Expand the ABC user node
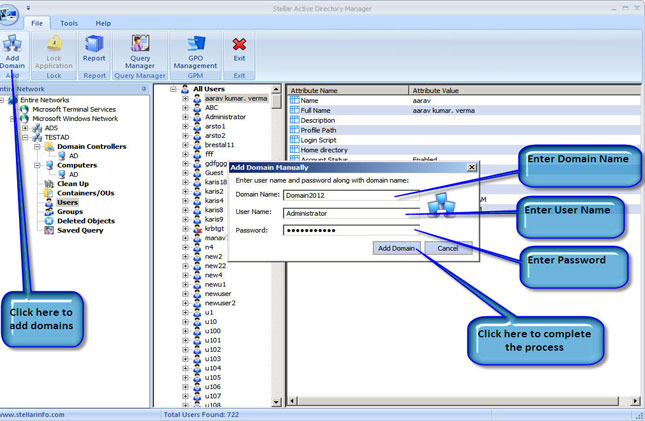 (186, 108)
